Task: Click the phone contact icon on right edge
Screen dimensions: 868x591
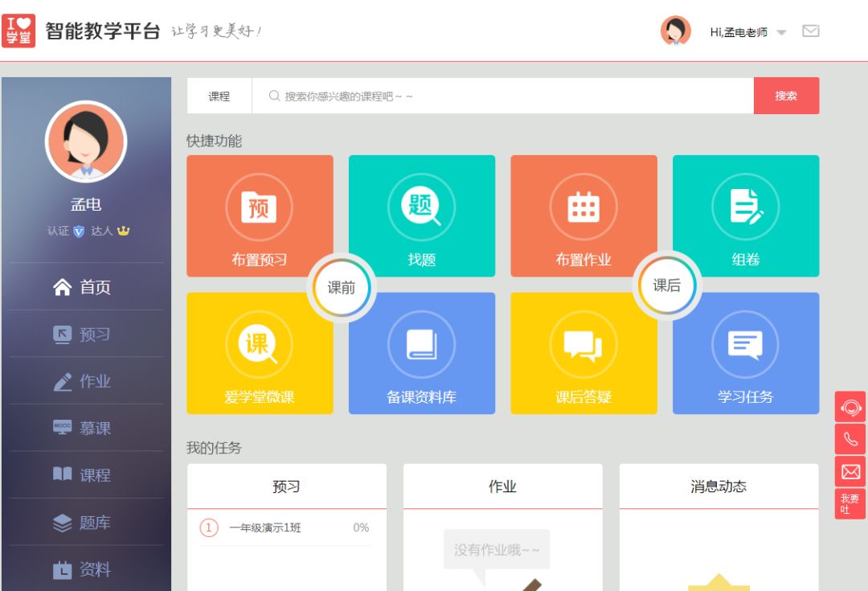Action: (x=850, y=439)
